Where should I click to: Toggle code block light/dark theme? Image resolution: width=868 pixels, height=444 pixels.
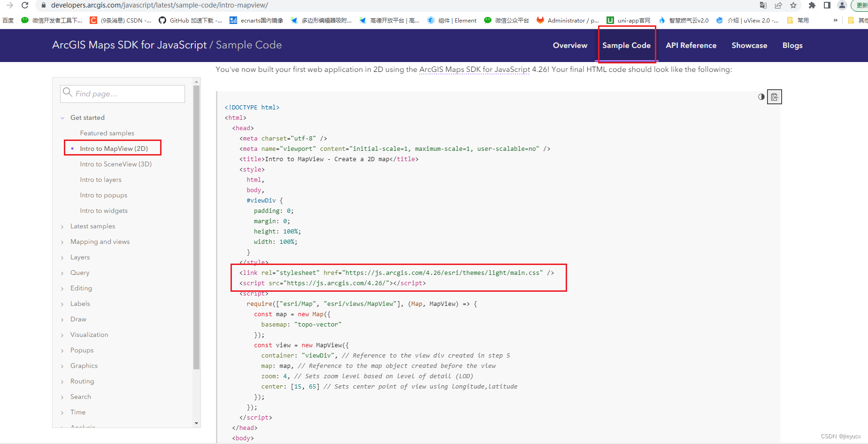761,97
